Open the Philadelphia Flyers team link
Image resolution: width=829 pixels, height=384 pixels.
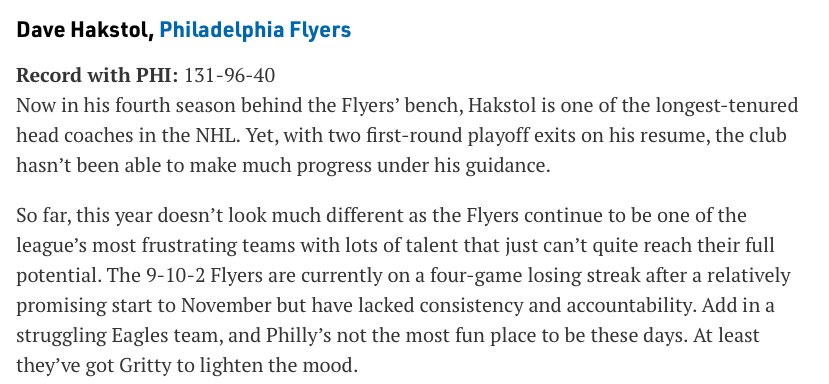coord(255,30)
